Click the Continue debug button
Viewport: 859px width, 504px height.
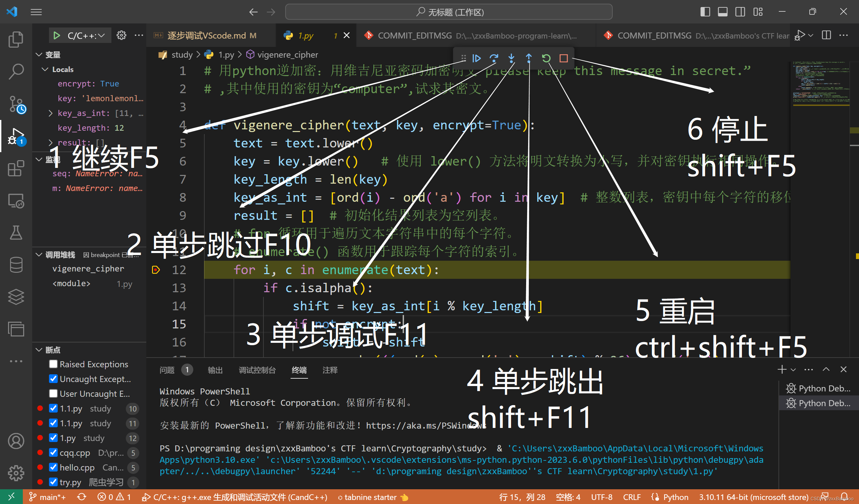click(x=476, y=58)
